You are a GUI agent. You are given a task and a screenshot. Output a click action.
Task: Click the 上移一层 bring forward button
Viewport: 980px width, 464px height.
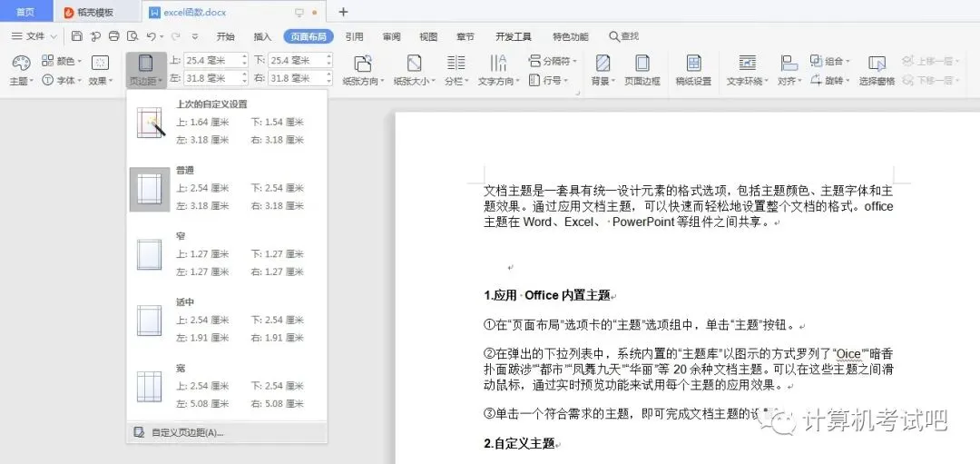(x=931, y=61)
